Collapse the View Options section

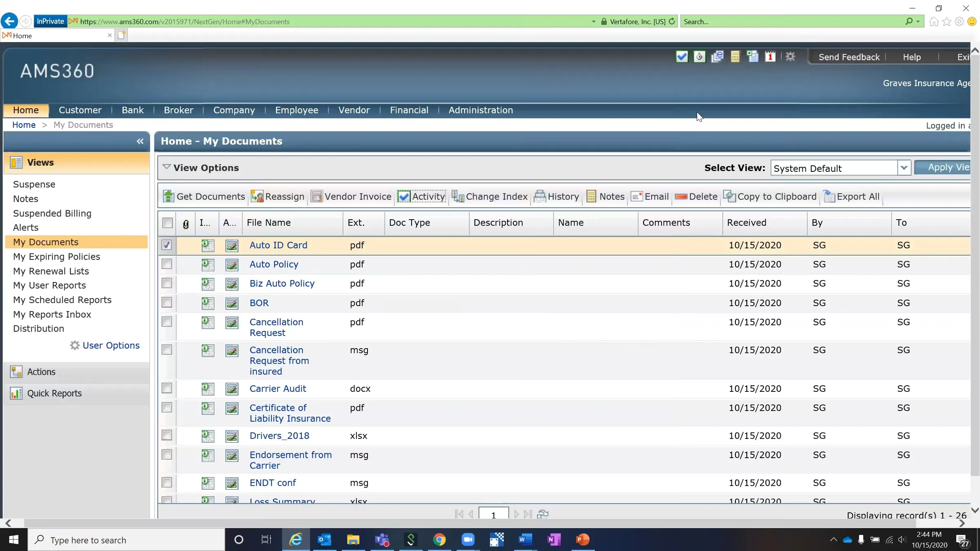(166, 167)
